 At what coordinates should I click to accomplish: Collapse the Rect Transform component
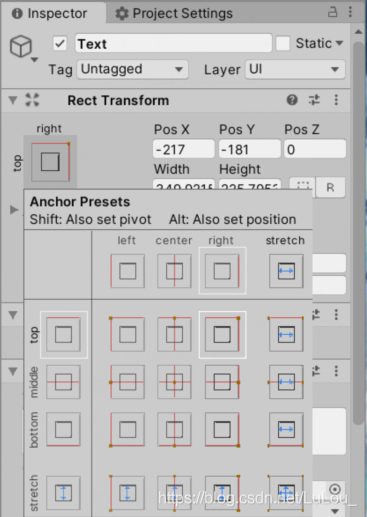13,100
